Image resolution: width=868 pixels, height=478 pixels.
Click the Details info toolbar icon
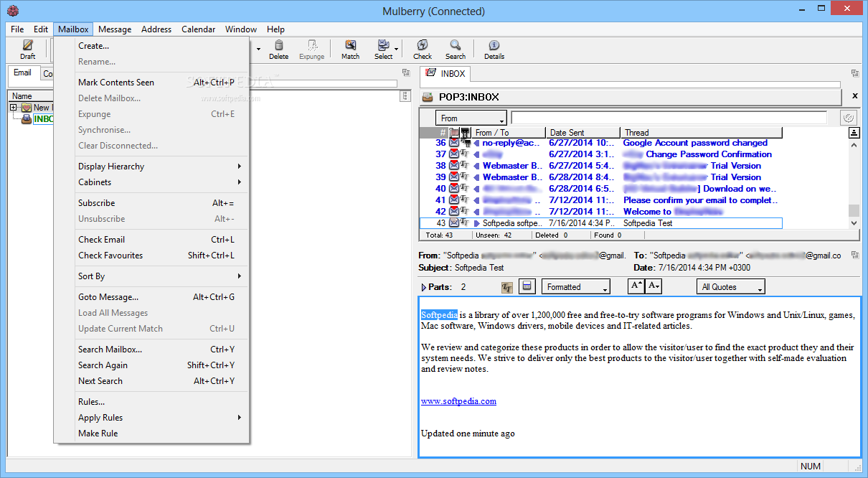[494, 45]
